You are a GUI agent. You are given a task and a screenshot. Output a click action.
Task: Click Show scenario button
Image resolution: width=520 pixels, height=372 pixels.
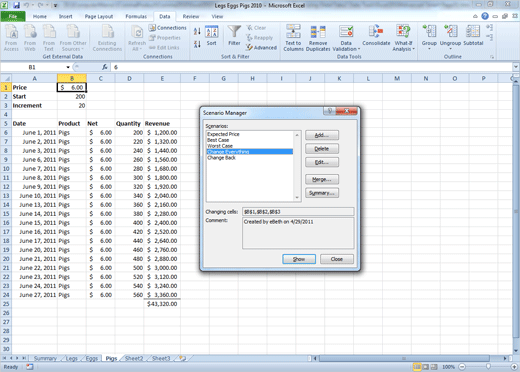(299, 259)
